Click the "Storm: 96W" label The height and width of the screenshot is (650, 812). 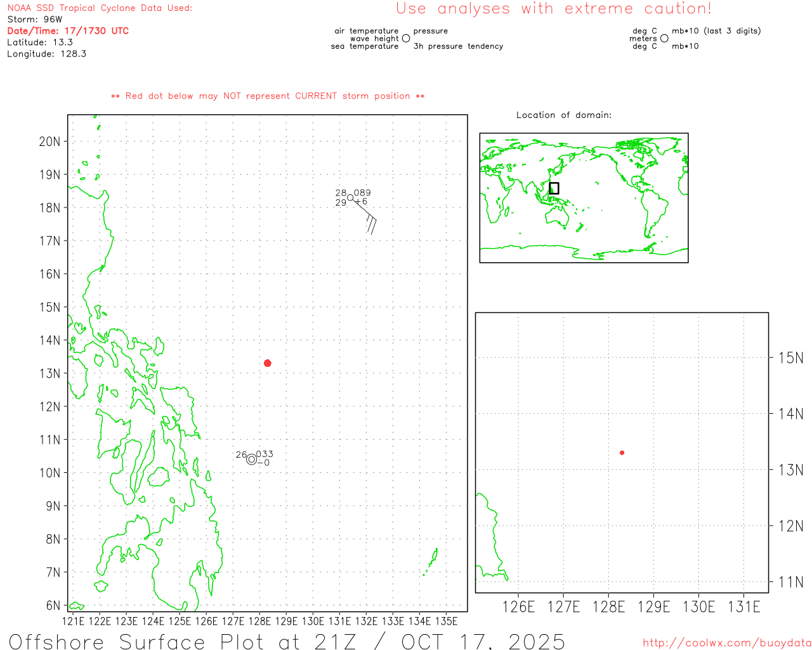(35, 19)
